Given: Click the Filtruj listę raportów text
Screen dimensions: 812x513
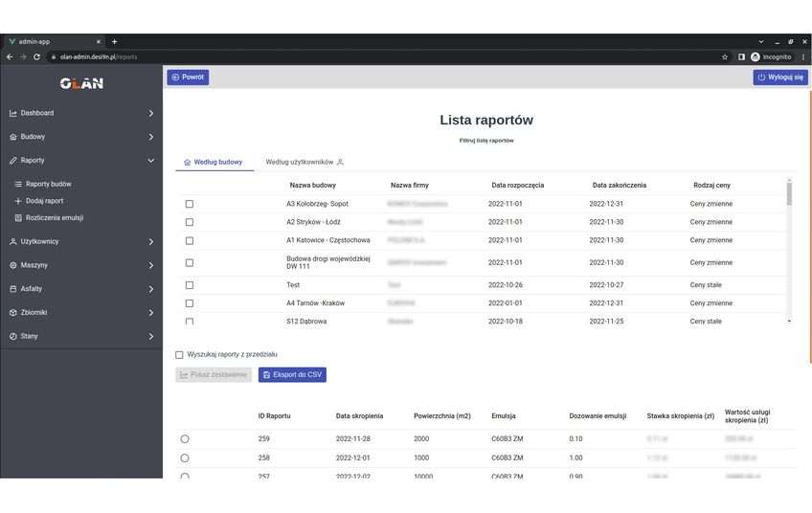Looking at the screenshot, I should coord(486,141).
